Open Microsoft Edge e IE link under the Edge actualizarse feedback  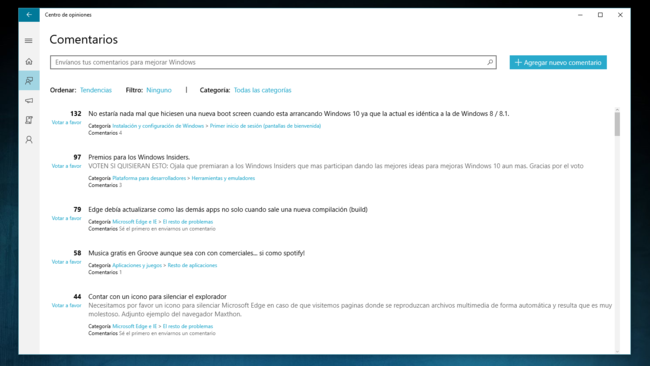[x=134, y=222]
